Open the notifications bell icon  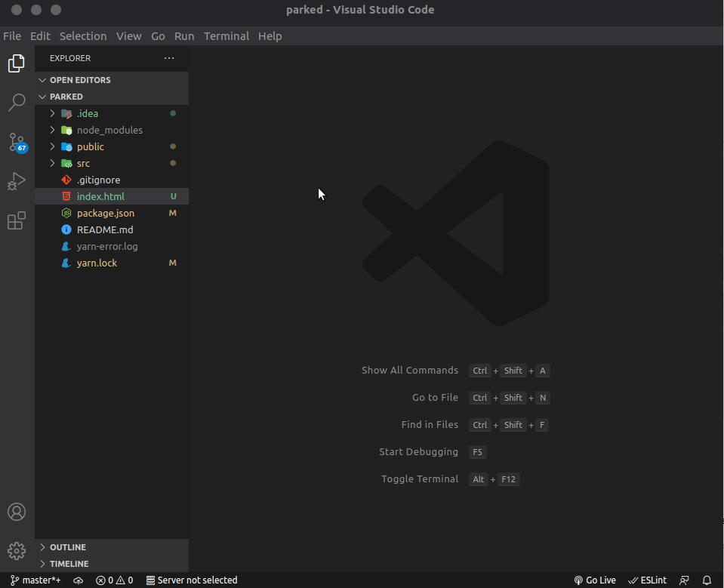(x=707, y=580)
